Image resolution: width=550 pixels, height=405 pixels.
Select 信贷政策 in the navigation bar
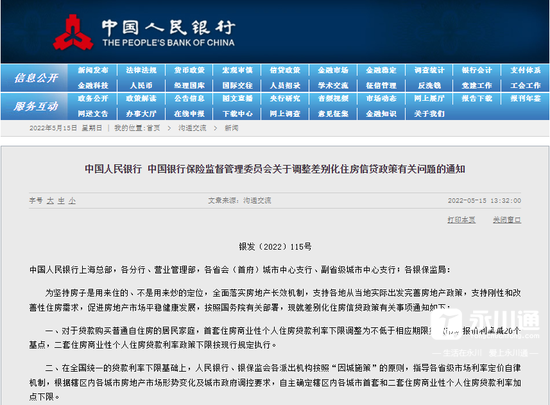[285, 70]
